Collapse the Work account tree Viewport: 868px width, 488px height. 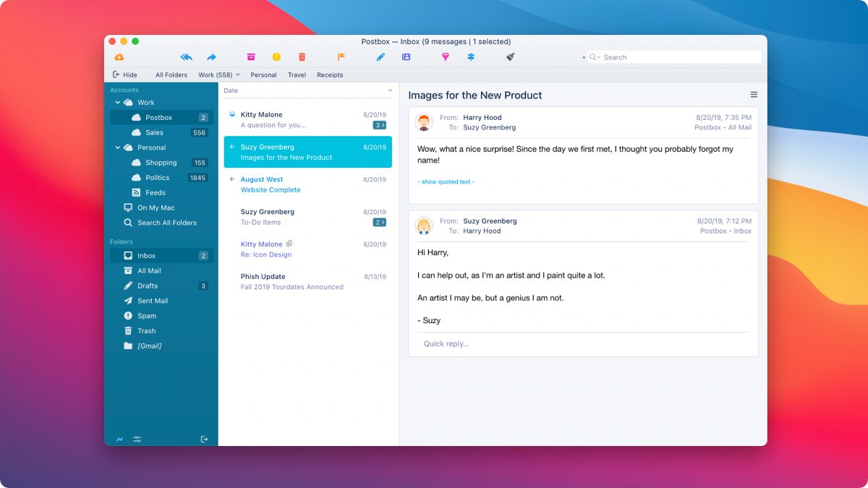pyautogui.click(x=118, y=103)
